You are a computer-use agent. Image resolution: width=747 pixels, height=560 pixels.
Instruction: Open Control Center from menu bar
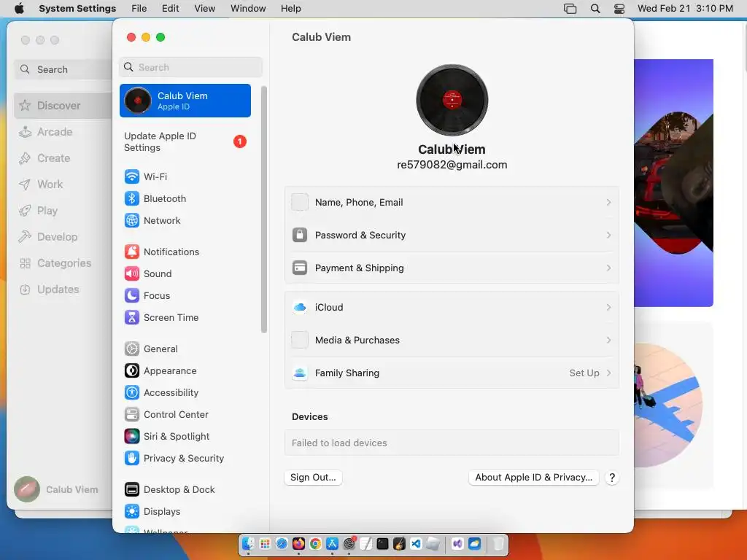point(619,9)
